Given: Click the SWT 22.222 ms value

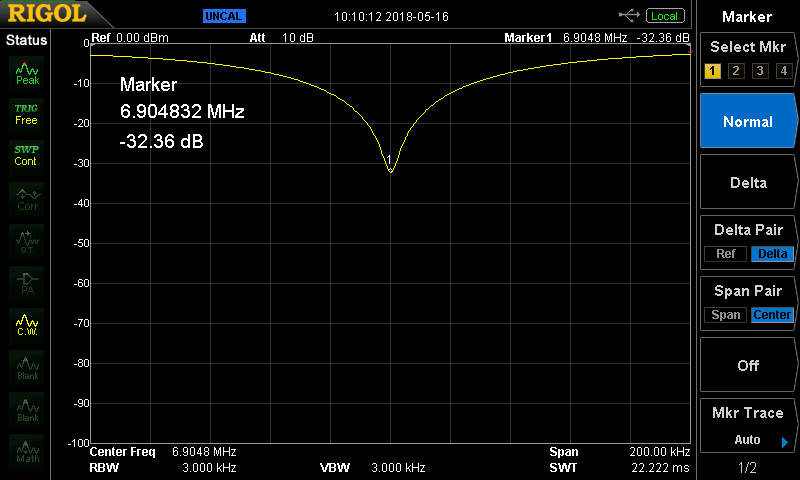Looking at the screenshot, I should 660,468.
